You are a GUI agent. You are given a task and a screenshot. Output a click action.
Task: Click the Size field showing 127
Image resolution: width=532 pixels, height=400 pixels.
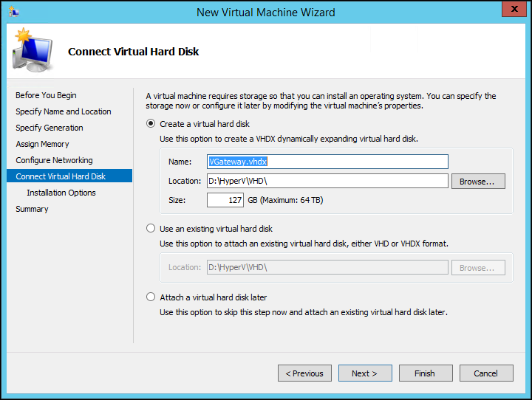[225, 200]
